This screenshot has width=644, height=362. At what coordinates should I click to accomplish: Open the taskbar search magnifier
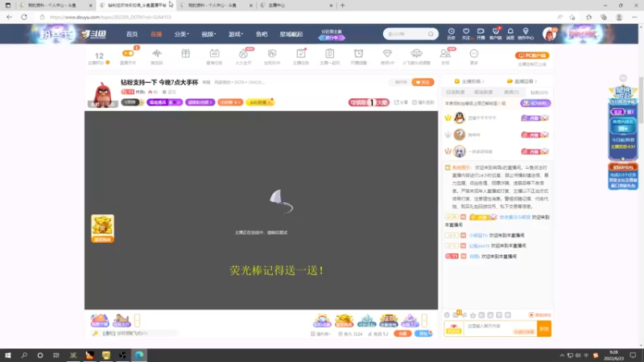tap(24, 355)
